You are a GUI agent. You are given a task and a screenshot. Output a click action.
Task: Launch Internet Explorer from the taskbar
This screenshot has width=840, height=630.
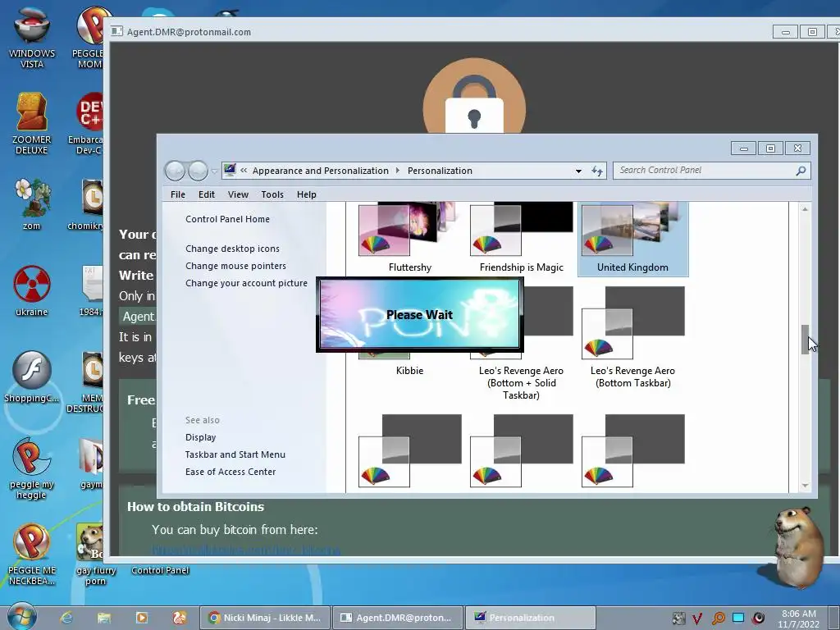66,618
